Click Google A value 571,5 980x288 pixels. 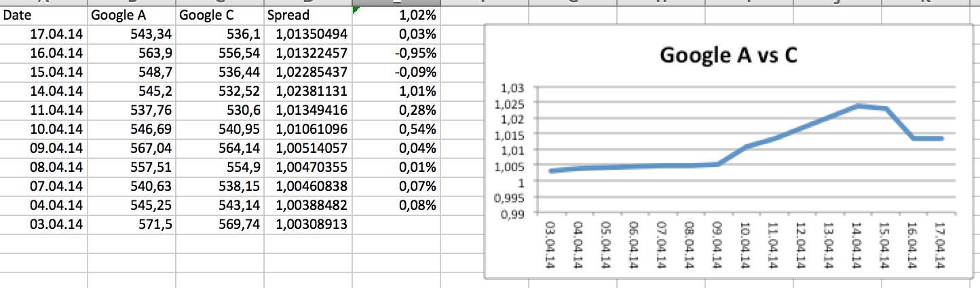(x=132, y=223)
